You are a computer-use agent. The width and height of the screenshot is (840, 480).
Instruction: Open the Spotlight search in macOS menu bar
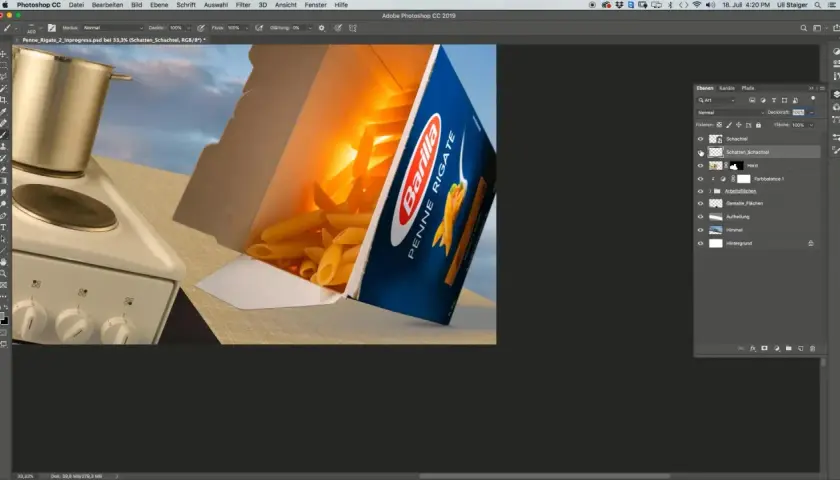coord(818,5)
